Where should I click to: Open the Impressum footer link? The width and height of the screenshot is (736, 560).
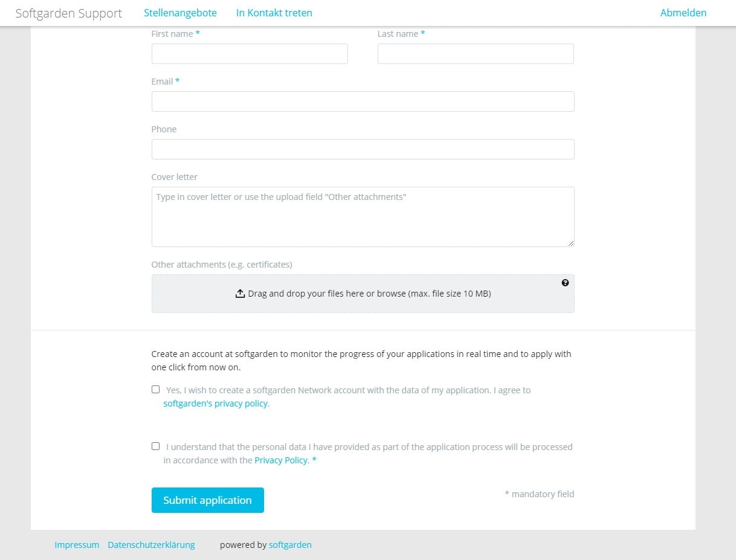point(77,545)
